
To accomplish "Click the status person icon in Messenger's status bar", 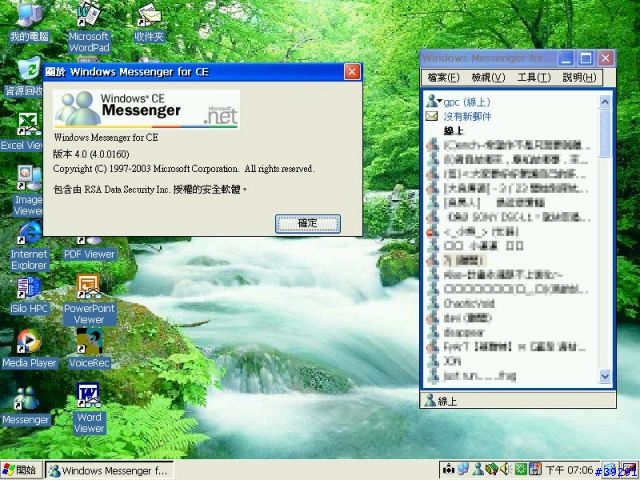I will coord(430,400).
